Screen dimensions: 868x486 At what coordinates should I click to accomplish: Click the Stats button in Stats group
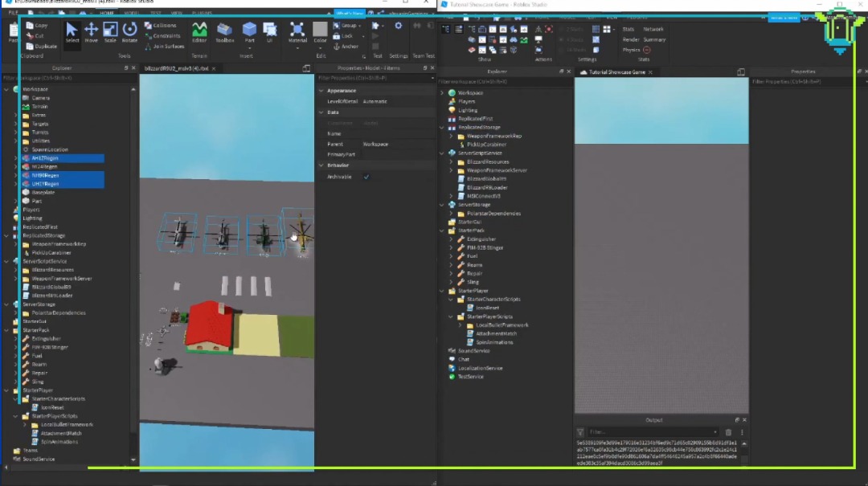628,30
